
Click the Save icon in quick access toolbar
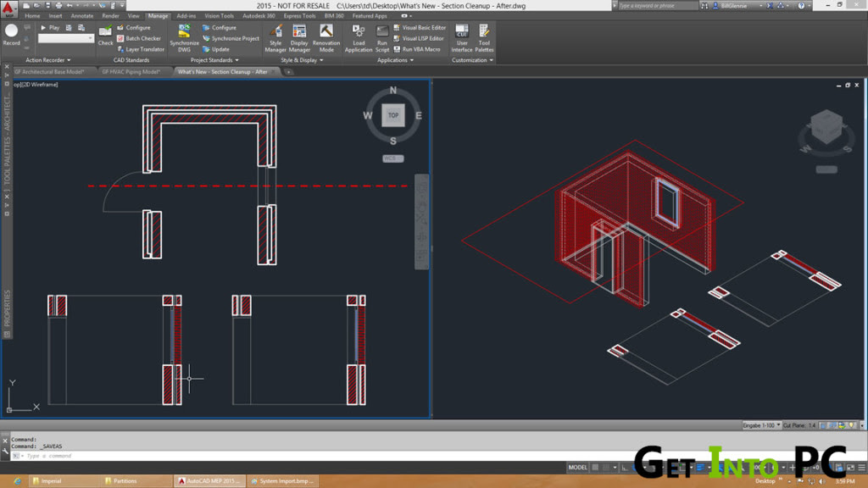coord(47,6)
